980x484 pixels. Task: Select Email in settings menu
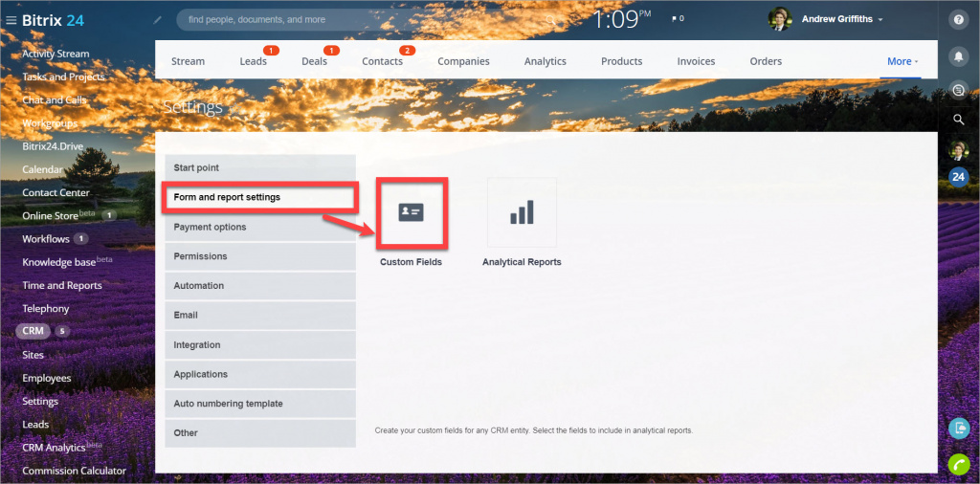point(260,315)
